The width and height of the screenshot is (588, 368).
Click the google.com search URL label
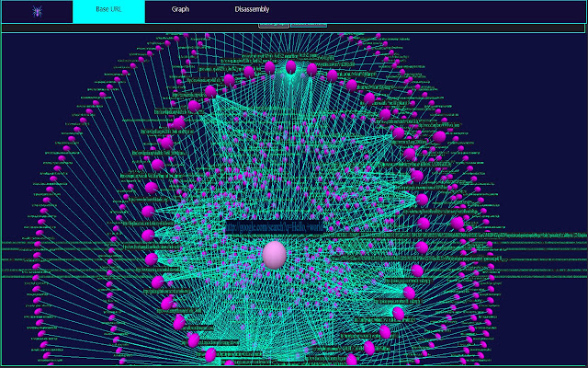point(276,226)
